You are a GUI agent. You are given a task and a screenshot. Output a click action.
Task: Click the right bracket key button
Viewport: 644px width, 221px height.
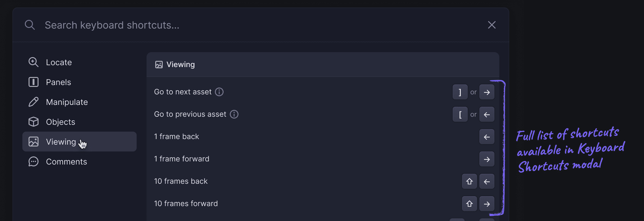click(460, 92)
